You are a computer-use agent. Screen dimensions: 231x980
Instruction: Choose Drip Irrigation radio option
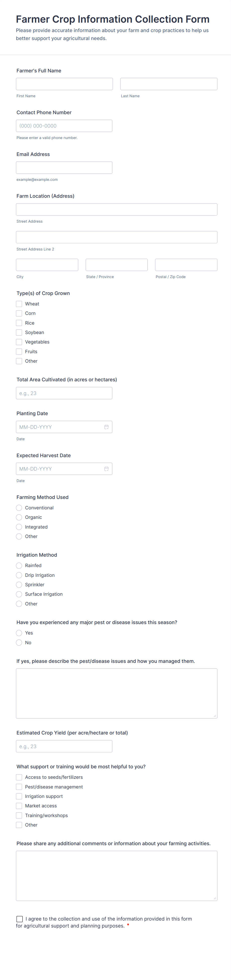(x=19, y=575)
